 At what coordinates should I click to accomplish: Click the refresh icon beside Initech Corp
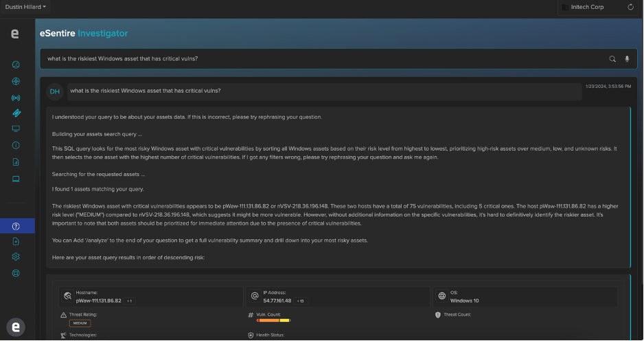pyautogui.click(x=630, y=7)
